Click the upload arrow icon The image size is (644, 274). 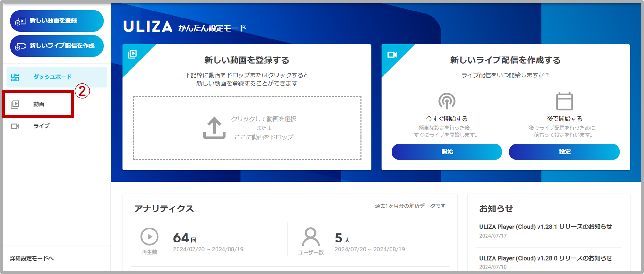click(214, 128)
